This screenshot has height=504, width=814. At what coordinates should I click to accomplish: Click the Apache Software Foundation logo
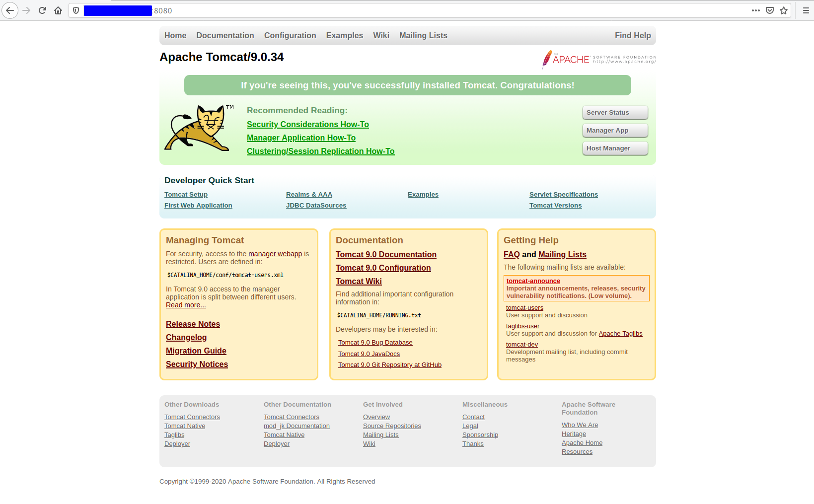tap(599, 60)
